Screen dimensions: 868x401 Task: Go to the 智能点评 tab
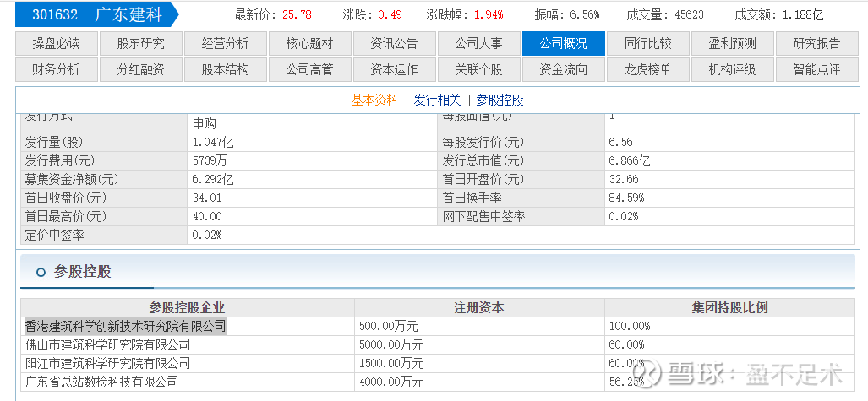(817, 70)
